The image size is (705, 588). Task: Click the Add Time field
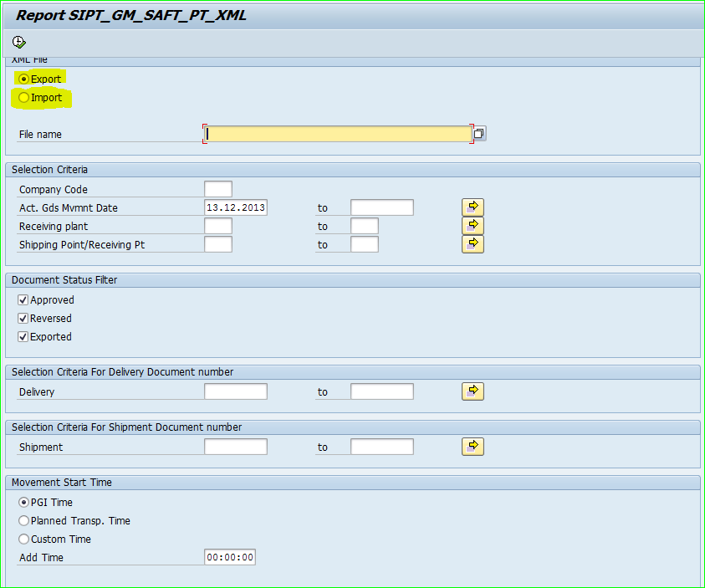pyautogui.click(x=229, y=558)
